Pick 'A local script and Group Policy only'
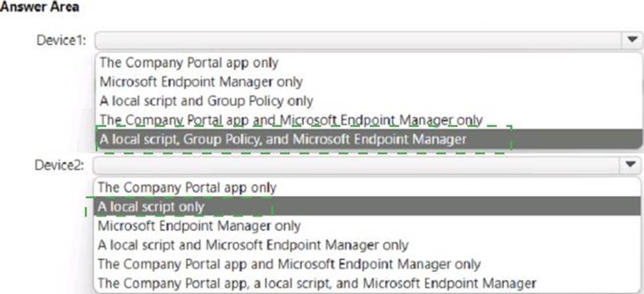 click(206, 101)
